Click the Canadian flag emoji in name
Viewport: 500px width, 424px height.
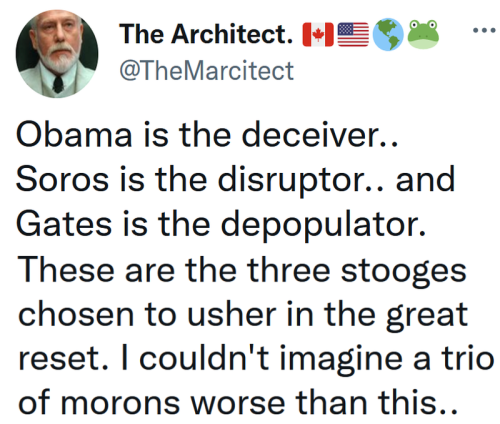318,34
